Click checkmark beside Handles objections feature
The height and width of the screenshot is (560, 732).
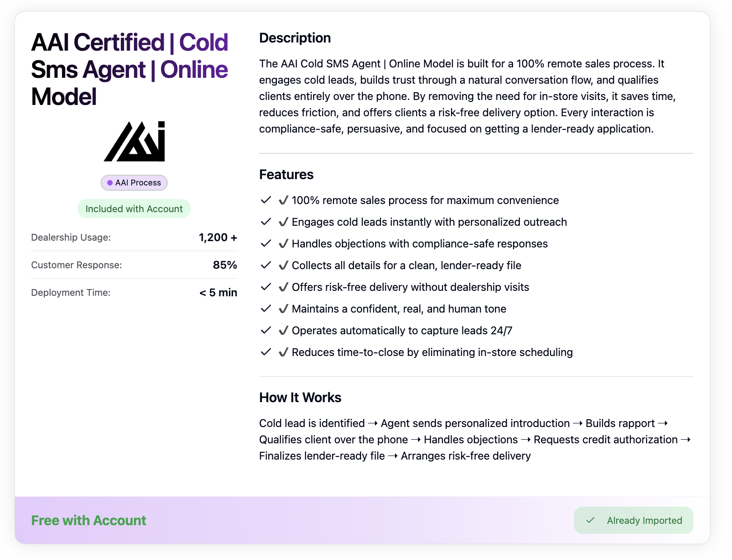pos(266,243)
